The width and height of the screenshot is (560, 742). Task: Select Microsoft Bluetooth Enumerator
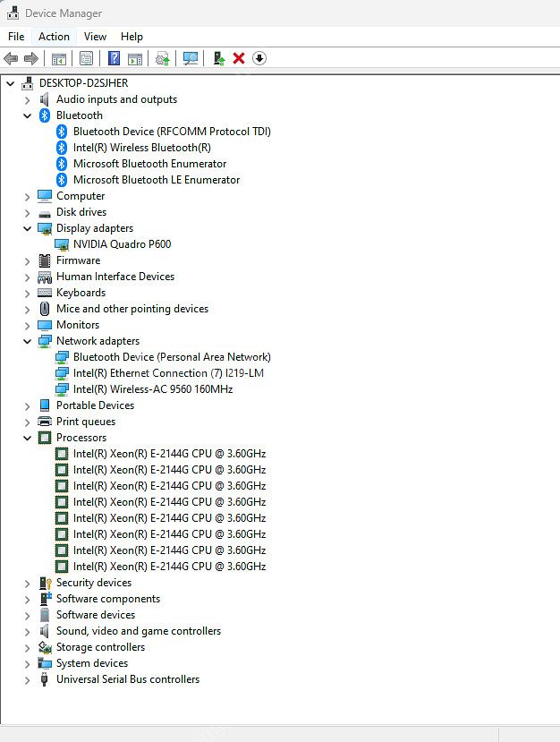pos(149,164)
